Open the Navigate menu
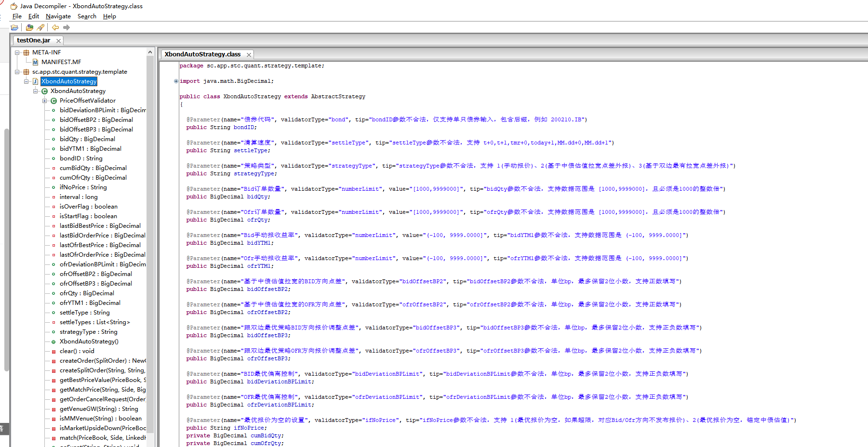This screenshot has width=868, height=447. (x=58, y=16)
